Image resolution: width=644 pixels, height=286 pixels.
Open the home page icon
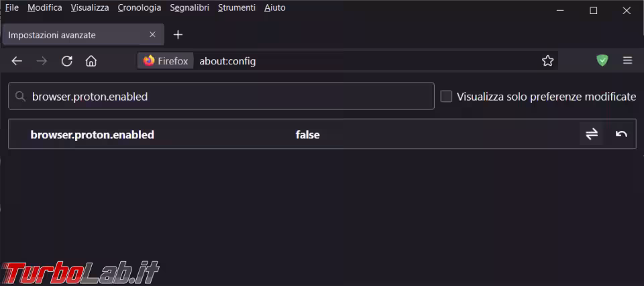(x=91, y=61)
